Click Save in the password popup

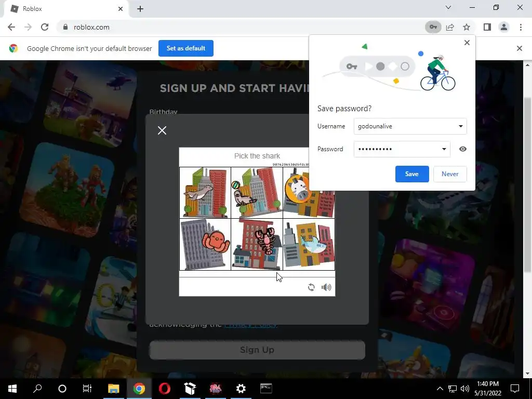[412, 174]
